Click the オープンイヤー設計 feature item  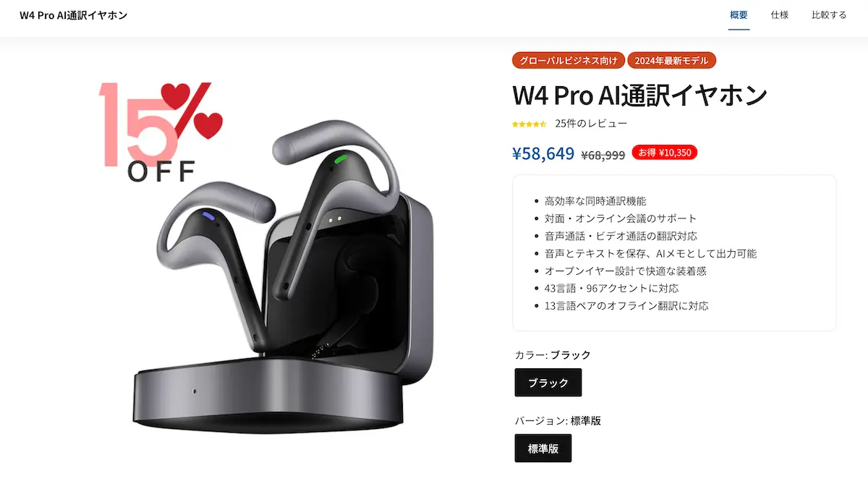pos(625,271)
